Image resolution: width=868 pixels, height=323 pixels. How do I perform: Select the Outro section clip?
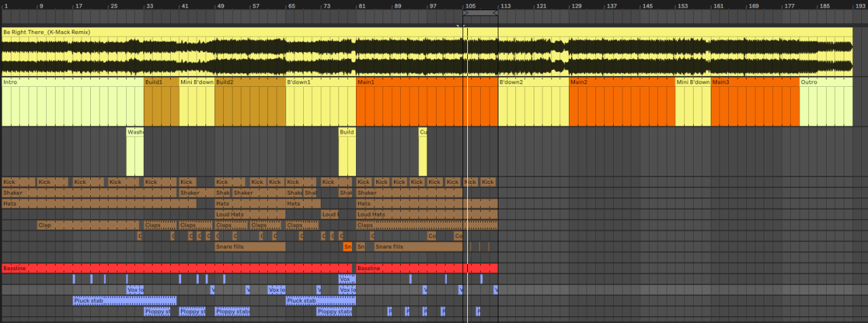(825, 102)
